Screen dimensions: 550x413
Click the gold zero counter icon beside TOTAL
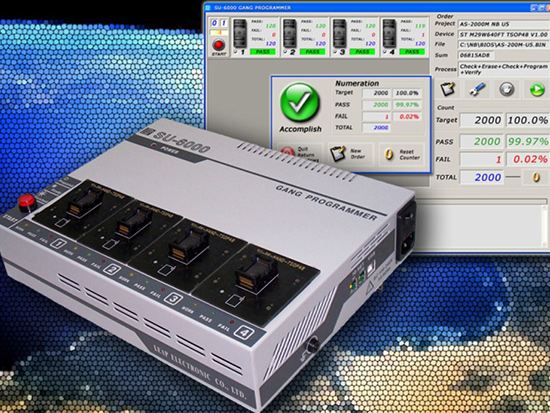coord(536,177)
